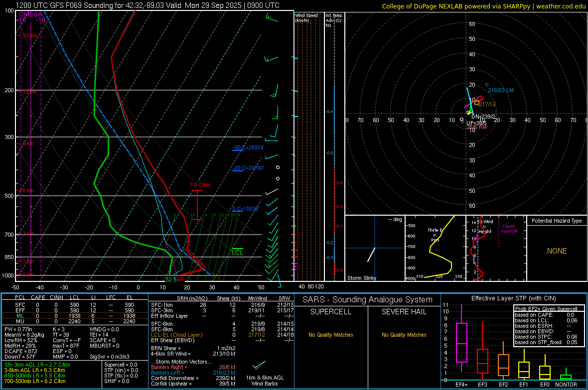Click the Storm Slinky panel label
The height and width of the screenshot is (390, 588).
click(361, 278)
